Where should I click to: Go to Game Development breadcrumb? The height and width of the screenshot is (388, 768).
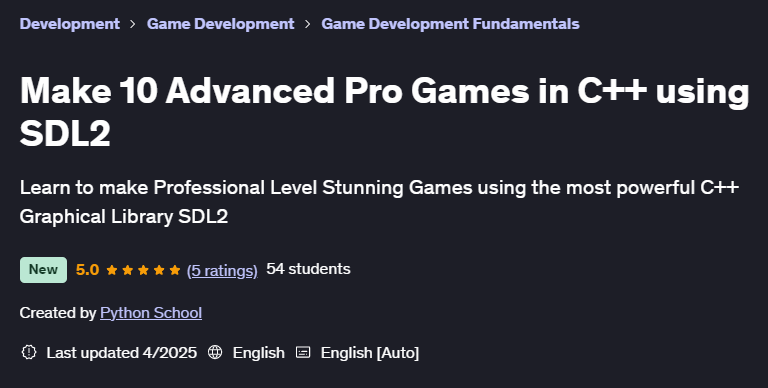point(220,24)
